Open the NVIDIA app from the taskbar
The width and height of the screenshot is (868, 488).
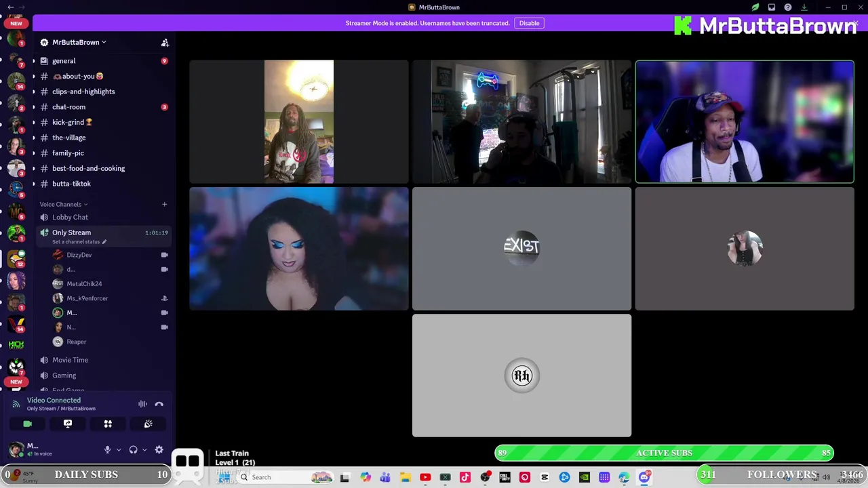tap(585, 477)
